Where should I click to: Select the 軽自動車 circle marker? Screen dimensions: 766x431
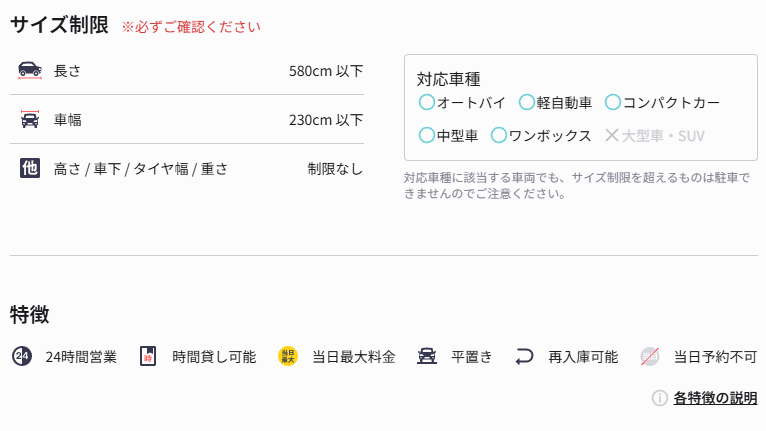pyautogui.click(x=526, y=102)
